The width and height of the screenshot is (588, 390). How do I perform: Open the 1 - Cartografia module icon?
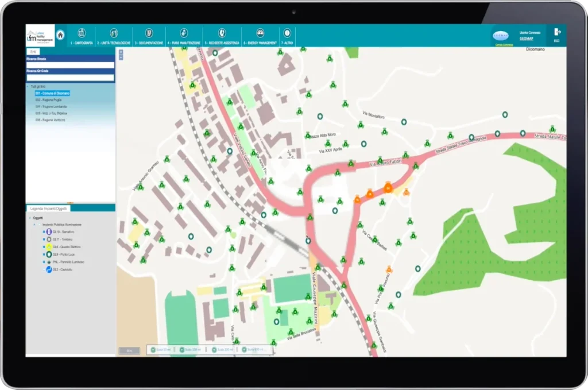point(82,33)
